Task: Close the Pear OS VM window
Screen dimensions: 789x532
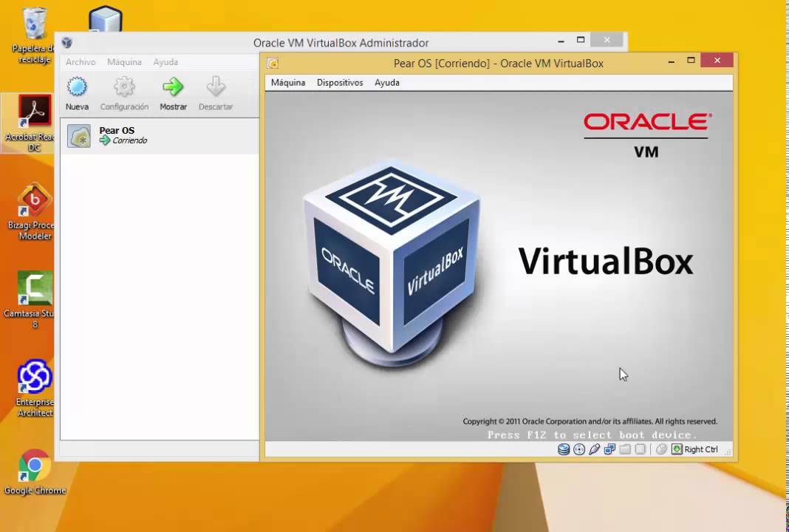Action: pyautogui.click(x=717, y=61)
